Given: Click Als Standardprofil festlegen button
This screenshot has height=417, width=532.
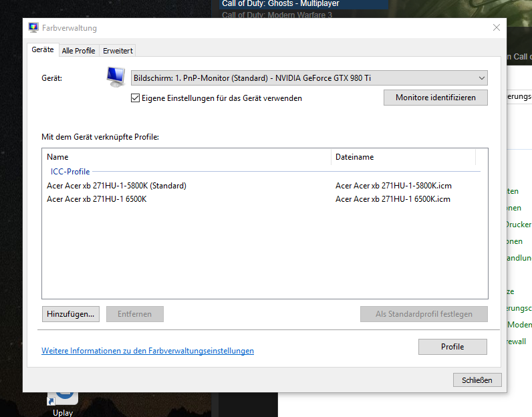Looking at the screenshot, I should 424,314.
